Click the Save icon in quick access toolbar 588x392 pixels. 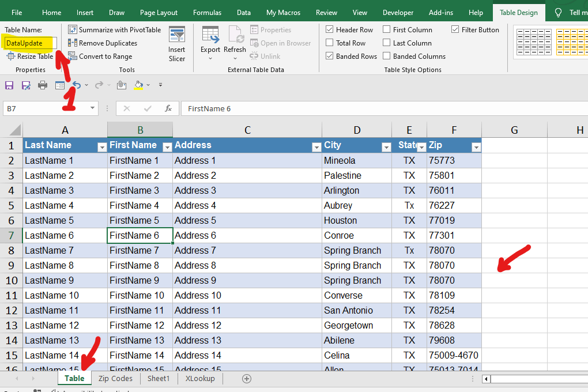9,85
